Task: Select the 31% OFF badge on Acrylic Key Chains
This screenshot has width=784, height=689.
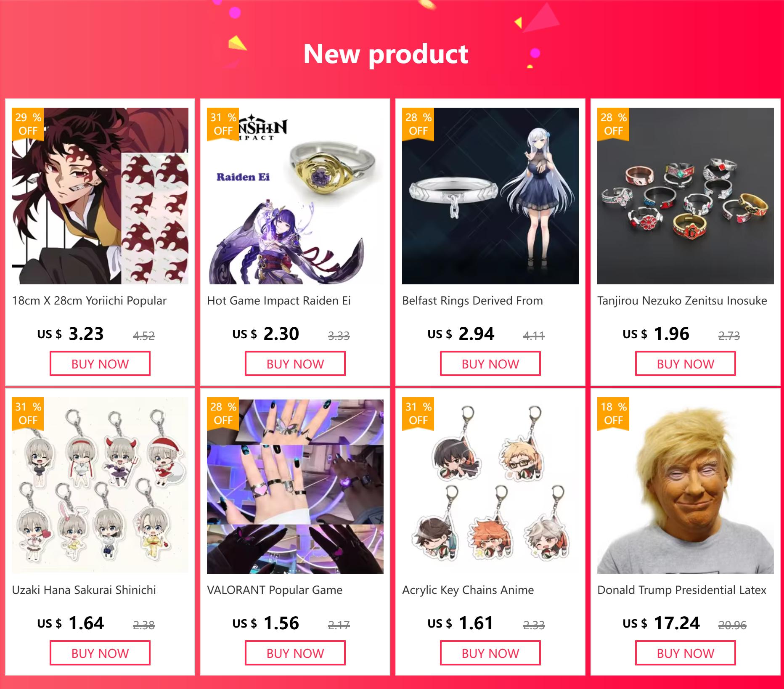Action: coord(418,413)
